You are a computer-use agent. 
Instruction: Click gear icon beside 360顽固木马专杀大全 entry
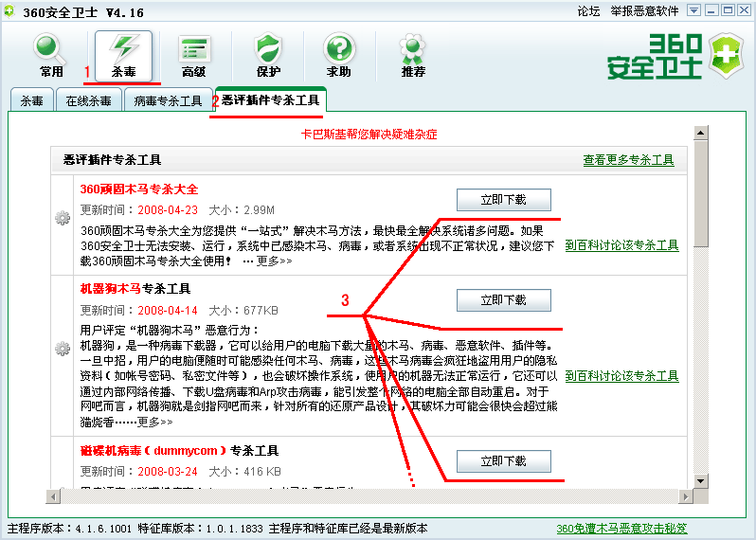pos(63,219)
